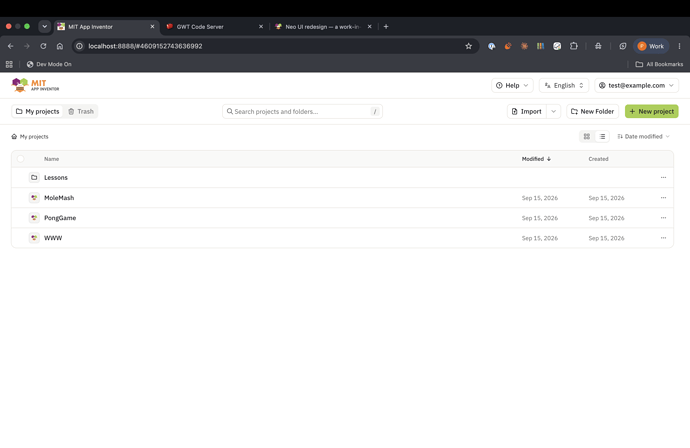The width and height of the screenshot is (690, 448).
Task: Switch to the Trash tab
Action: (x=81, y=111)
